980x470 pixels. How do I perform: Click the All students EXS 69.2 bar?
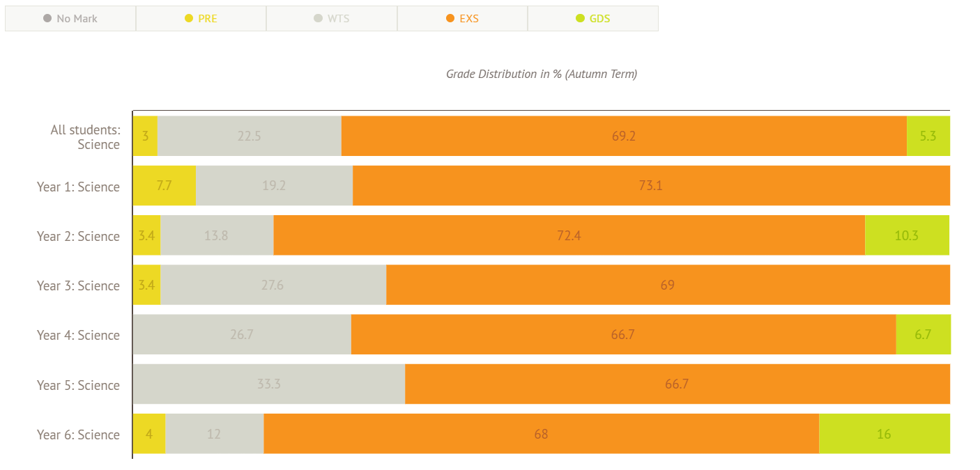pyautogui.click(x=624, y=136)
